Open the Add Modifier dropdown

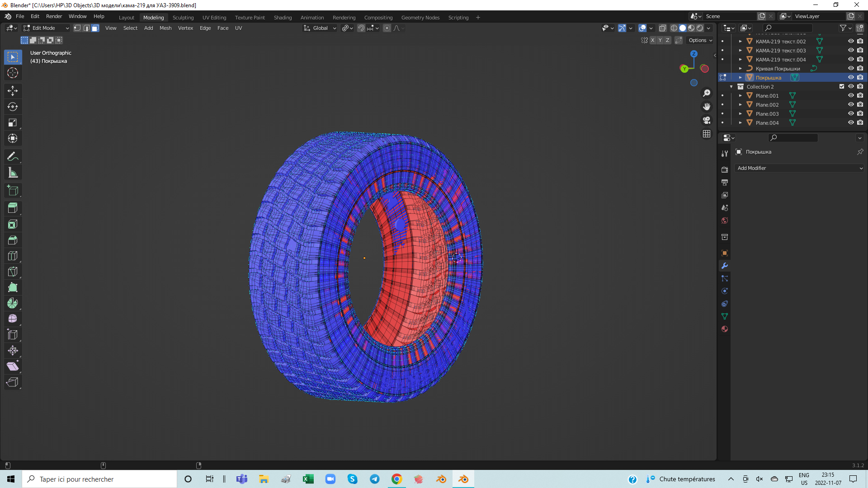799,168
